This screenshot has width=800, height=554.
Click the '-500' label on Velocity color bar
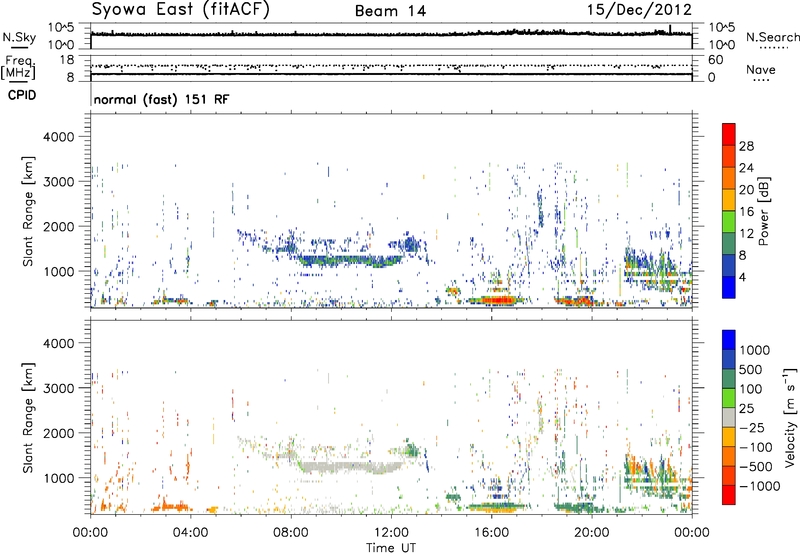click(756, 467)
